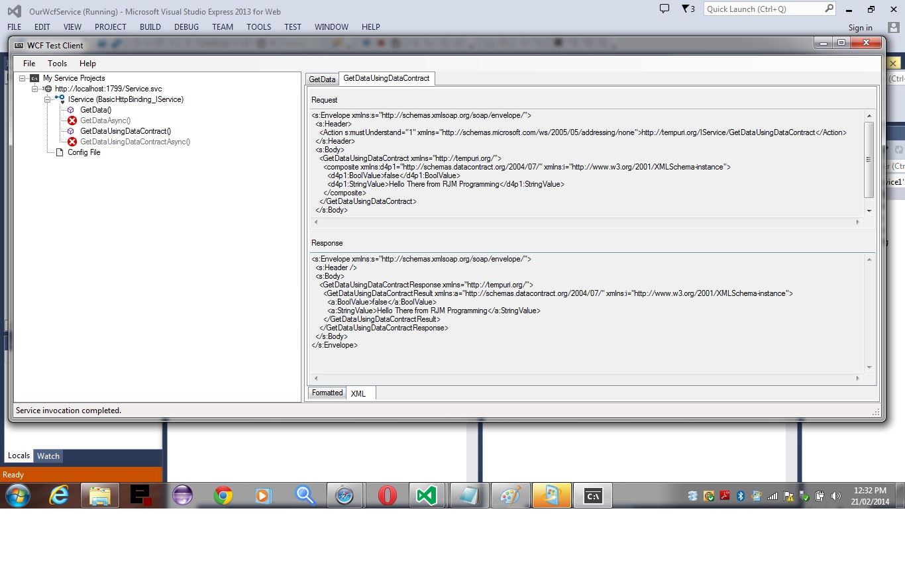
Task: Switch to the GetData tab
Action: tap(323, 79)
